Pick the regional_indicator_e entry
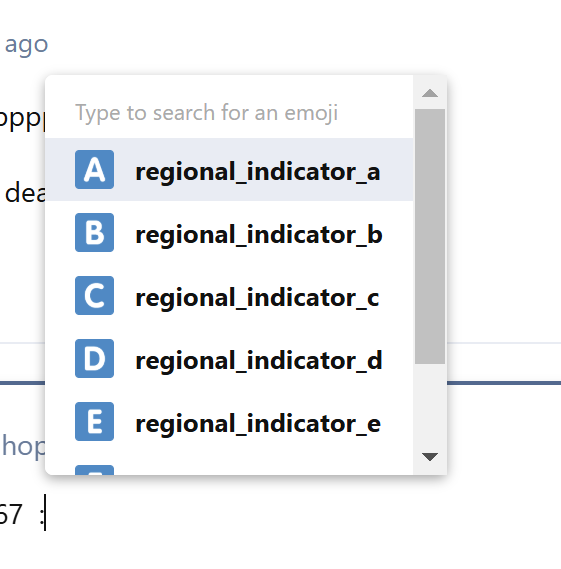Image resolution: width=561 pixels, height=569 pixels. click(229, 422)
